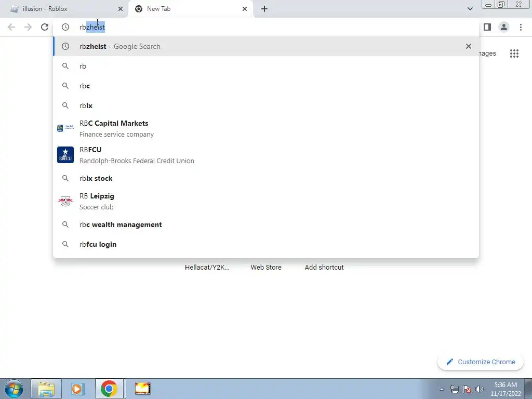Open the Hellacat/Y2K shortcut

207,268
